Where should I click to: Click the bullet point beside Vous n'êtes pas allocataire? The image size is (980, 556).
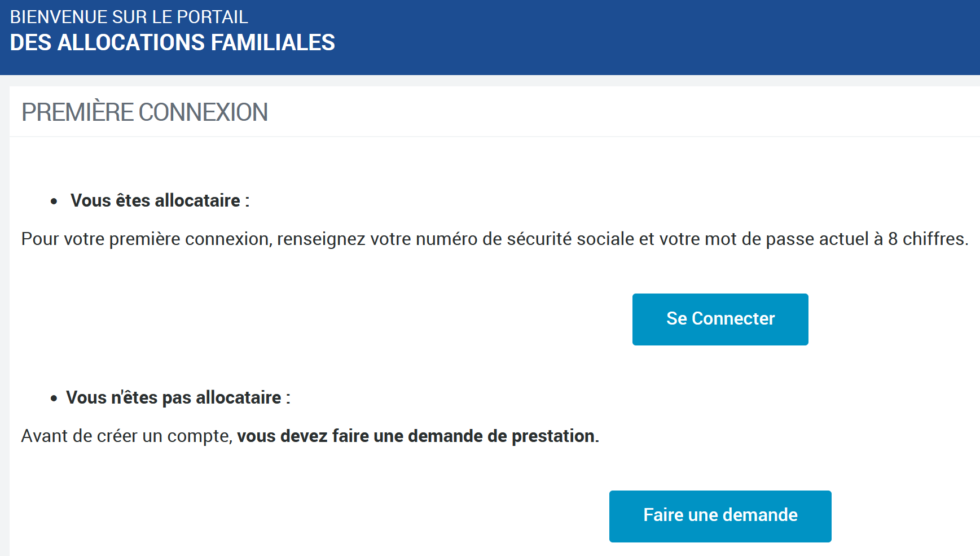pyautogui.click(x=54, y=397)
